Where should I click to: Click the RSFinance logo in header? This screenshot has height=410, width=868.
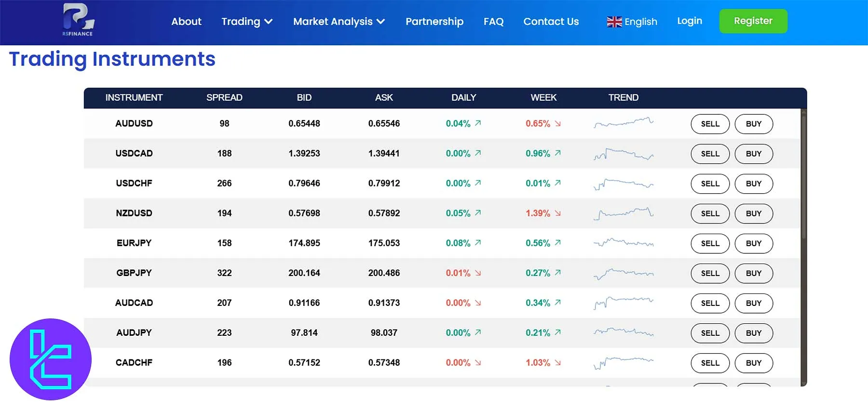click(78, 20)
